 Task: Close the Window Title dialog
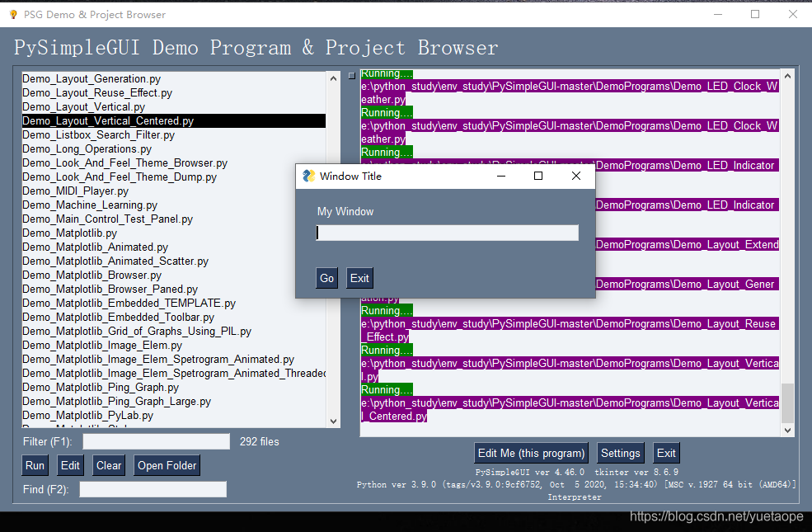pyautogui.click(x=576, y=176)
